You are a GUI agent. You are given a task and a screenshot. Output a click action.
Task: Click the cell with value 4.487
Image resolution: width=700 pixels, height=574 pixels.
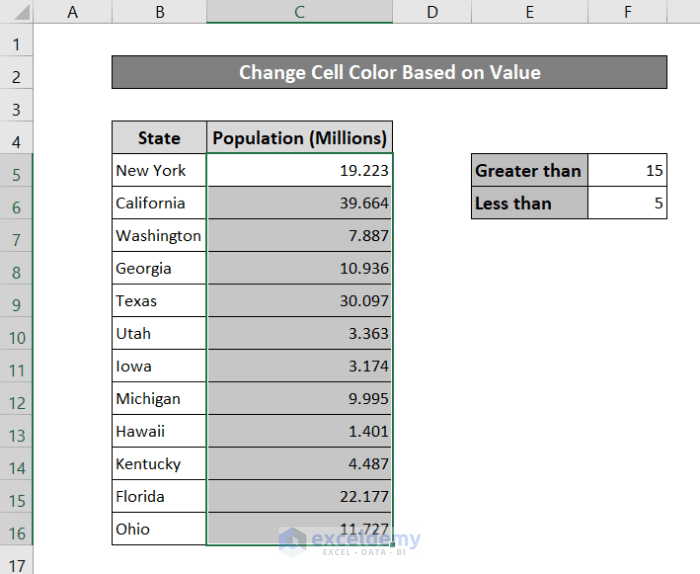[300, 463]
